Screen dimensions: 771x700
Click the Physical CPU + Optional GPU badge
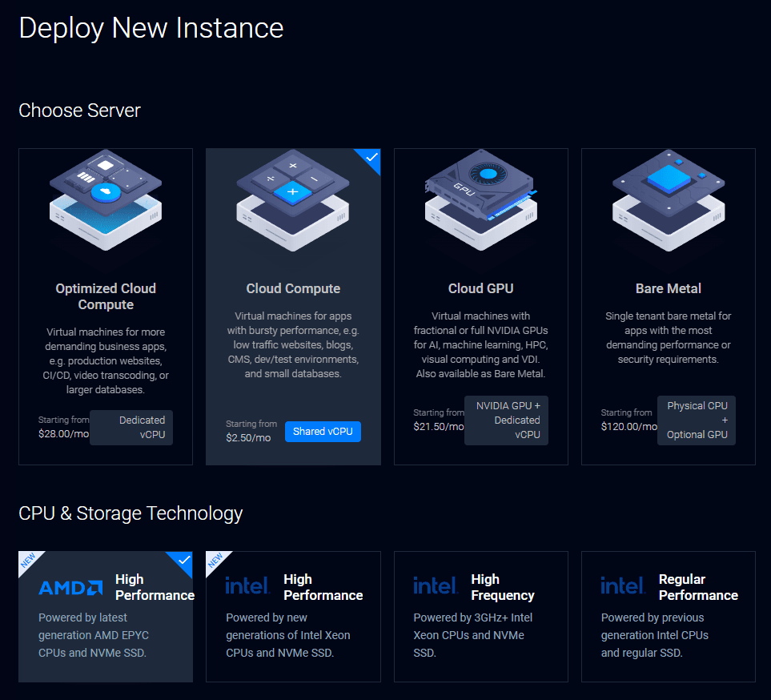click(697, 420)
